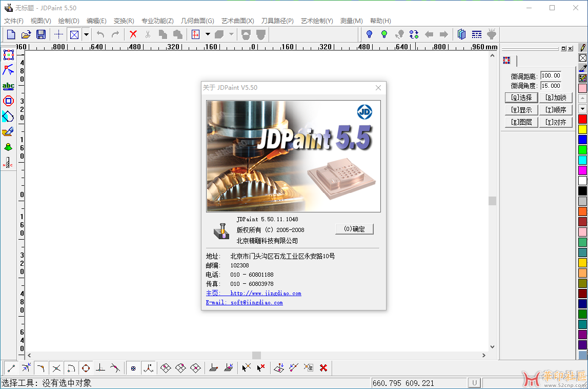The image size is (588, 389).
Task: Save document using the floppy disk icon
Action: [40, 34]
